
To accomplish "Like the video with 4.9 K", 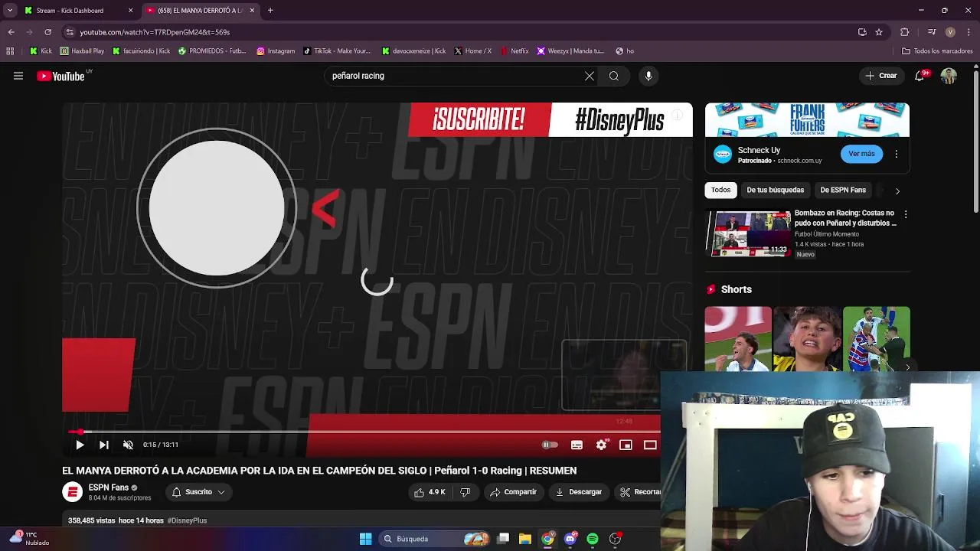I will tap(430, 492).
